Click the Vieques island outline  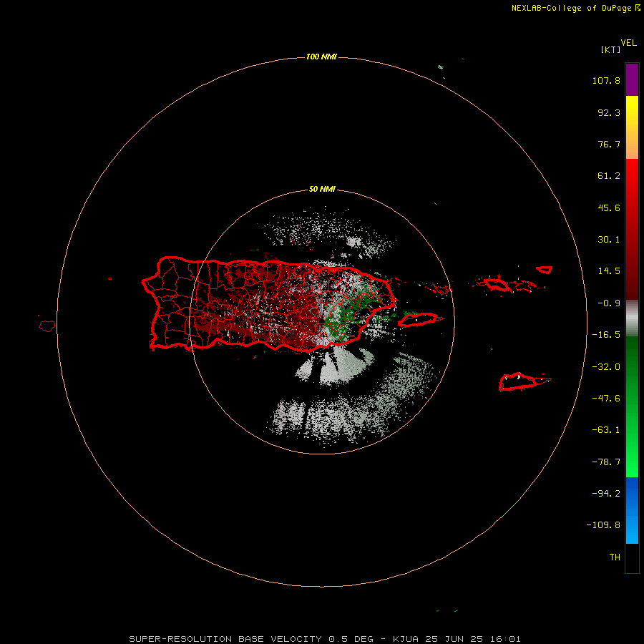click(x=418, y=320)
